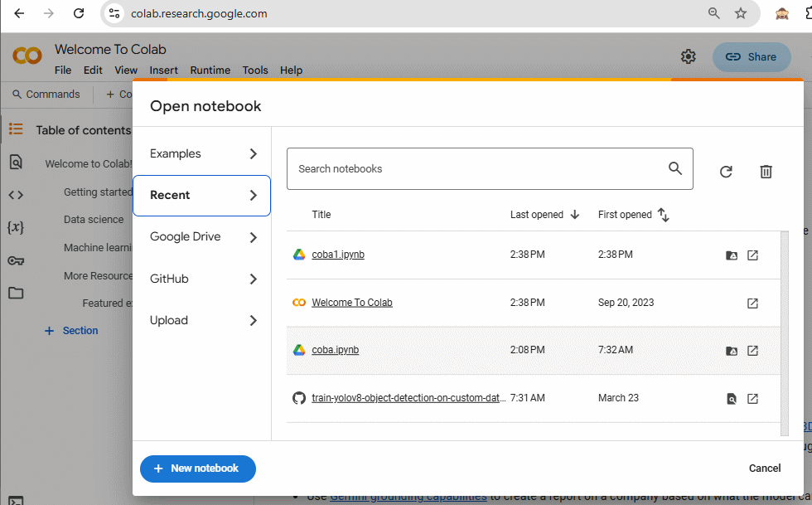
Task: Click the browser address bar URL
Action: [x=199, y=13]
